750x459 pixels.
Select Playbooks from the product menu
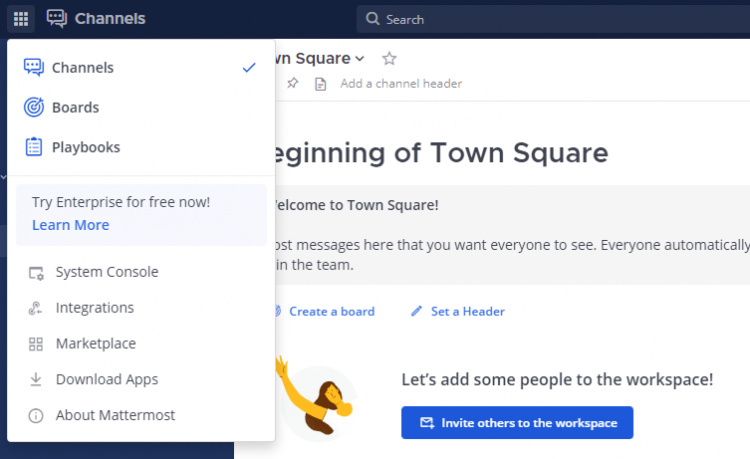(86, 147)
